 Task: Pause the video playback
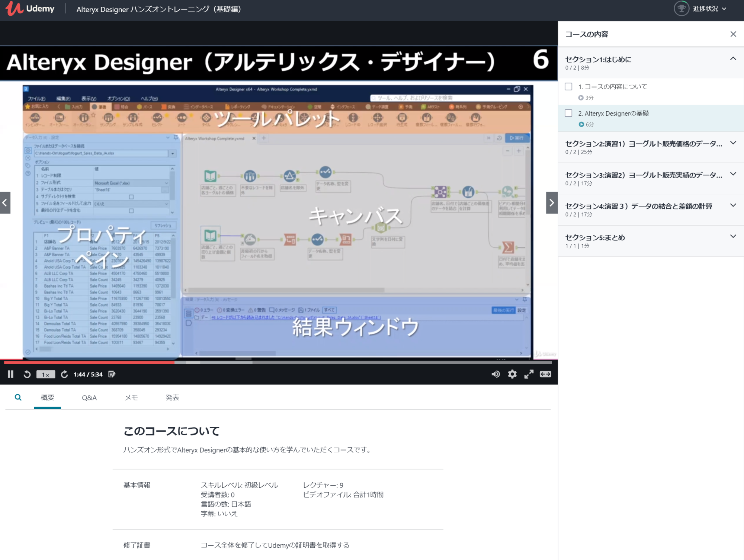(x=10, y=374)
